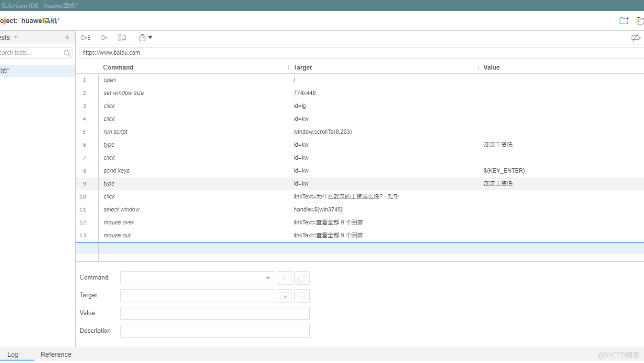Image resolution: width=644 pixels, height=363 pixels.
Task: Select row 12 mouse over command
Action: click(x=360, y=222)
